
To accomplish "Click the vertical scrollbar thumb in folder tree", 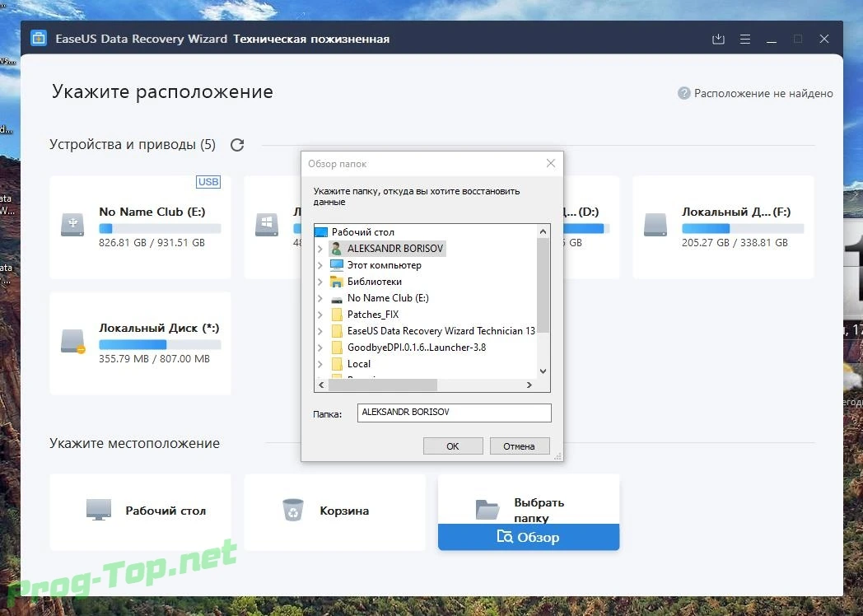I will click(x=543, y=286).
